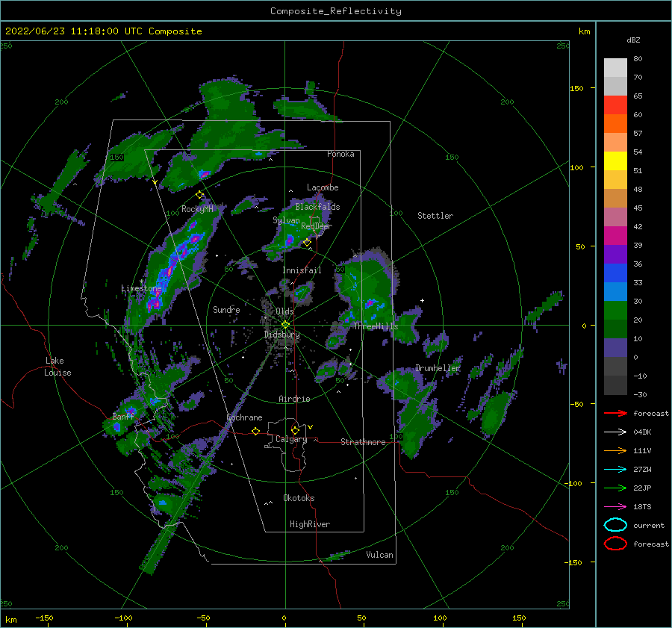
Task: Click the magenta swatch between 42 and 39
Action: [615, 236]
